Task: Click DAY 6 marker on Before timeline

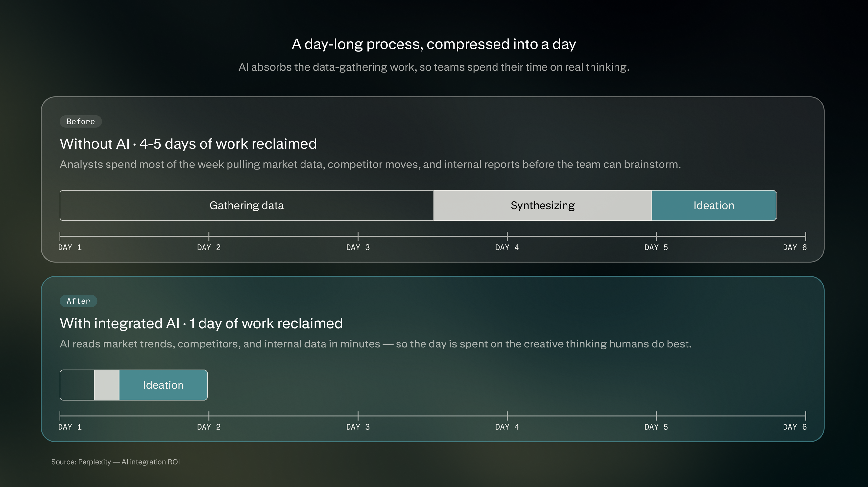Action: pos(795,247)
